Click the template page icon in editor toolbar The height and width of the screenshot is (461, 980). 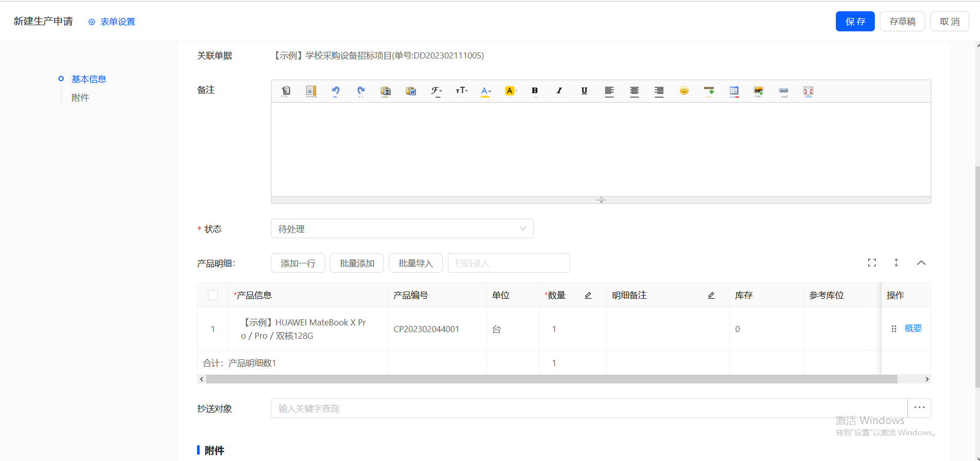click(311, 91)
